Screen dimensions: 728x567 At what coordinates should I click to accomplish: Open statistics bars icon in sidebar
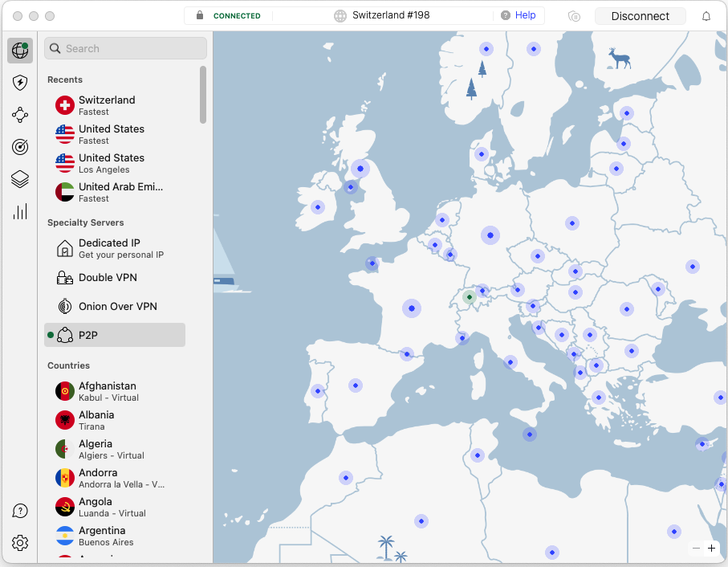tap(20, 211)
